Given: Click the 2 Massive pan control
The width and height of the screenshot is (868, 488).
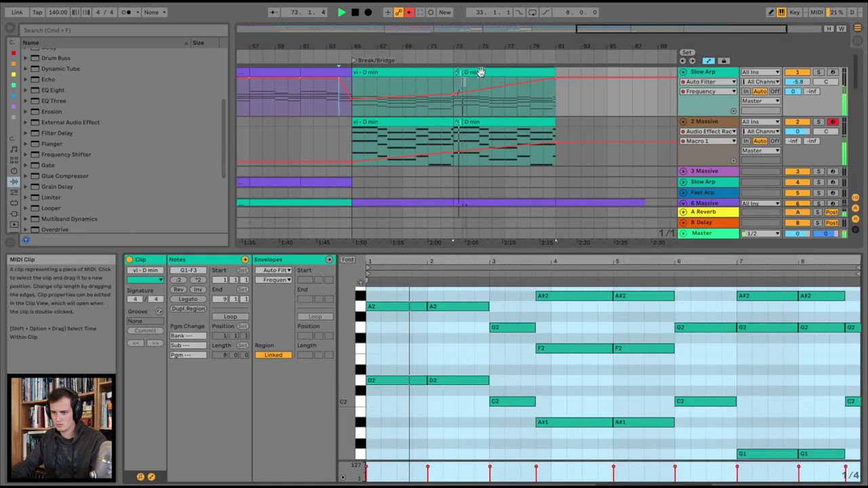Looking at the screenshot, I should click(x=825, y=131).
